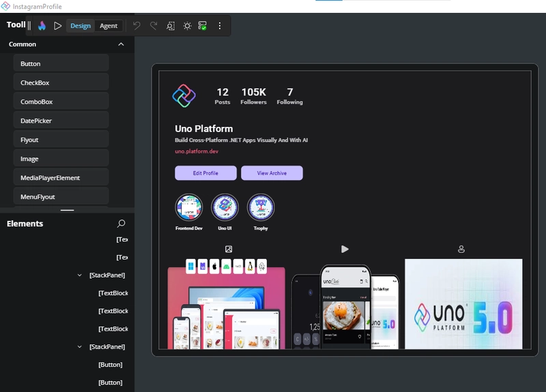This screenshot has height=392, width=546.
Task: Select DatePicker in the toolbox
Action: point(61,121)
